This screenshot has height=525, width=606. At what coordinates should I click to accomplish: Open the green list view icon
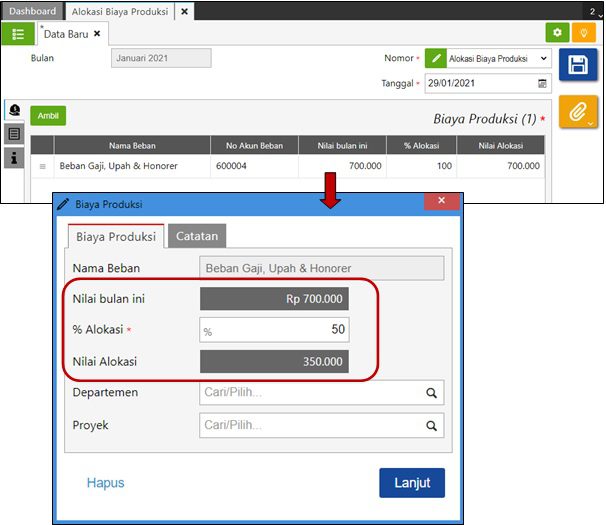pos(18,33)
